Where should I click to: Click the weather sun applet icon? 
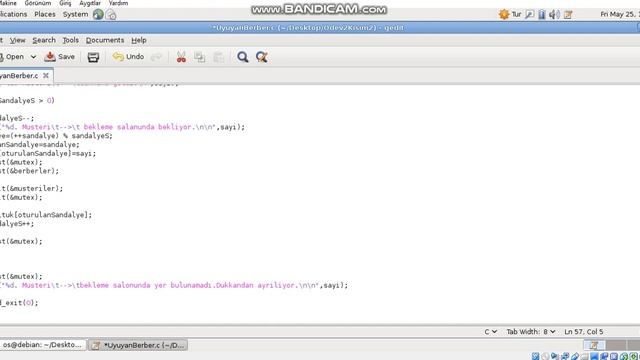504,14
